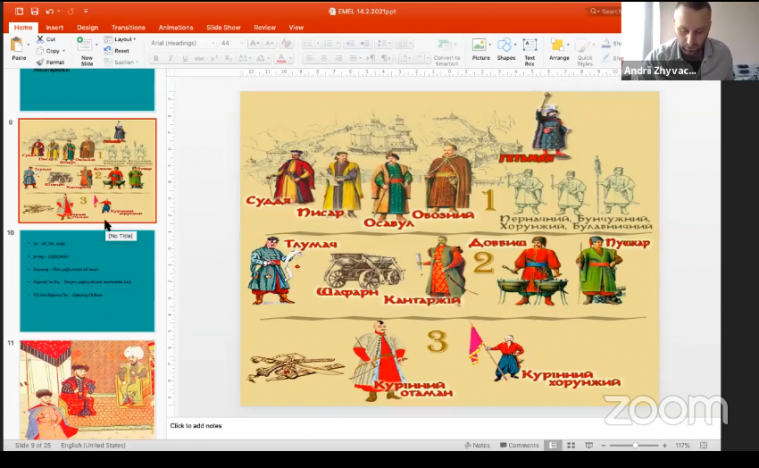Viewport: 759px width, 468px height.
Task: Increase the font size
Action: coord(254,44)
